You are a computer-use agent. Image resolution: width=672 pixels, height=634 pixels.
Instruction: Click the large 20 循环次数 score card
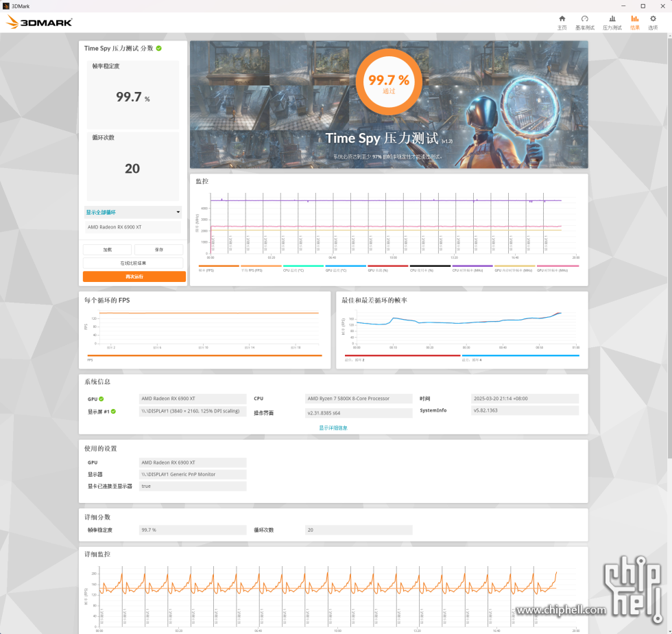coord(133,167)
